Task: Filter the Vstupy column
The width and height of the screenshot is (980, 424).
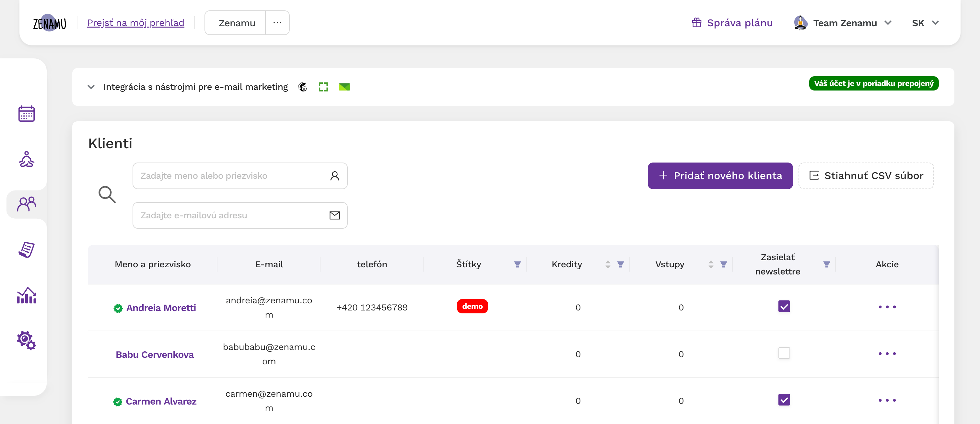Action: [x=724, y=264]
